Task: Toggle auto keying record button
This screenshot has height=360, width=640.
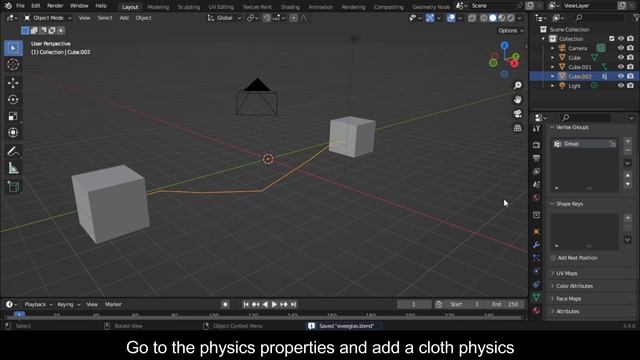Action: click(225, 304)
